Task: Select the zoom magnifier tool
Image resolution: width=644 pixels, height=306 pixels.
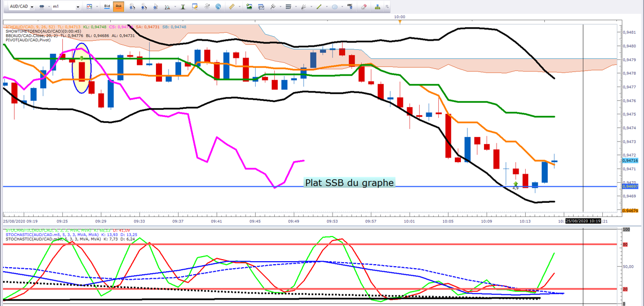Action: [168, 7]
